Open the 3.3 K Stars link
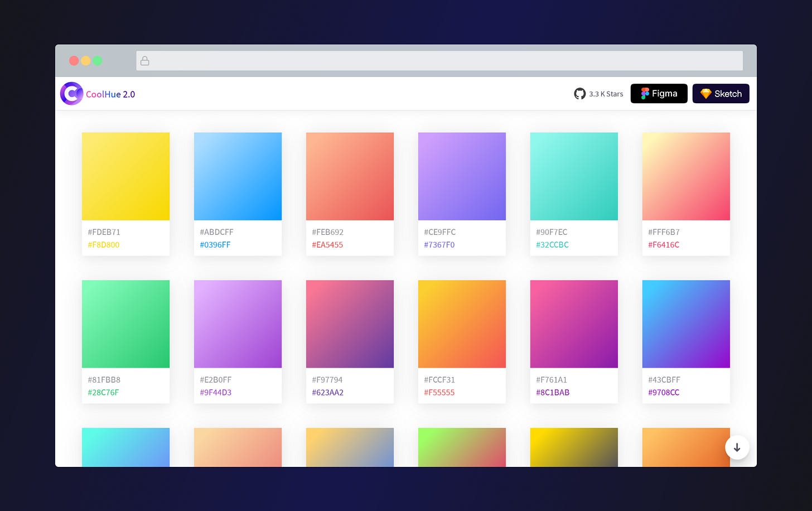812x511 pixels. coord(606,94)
